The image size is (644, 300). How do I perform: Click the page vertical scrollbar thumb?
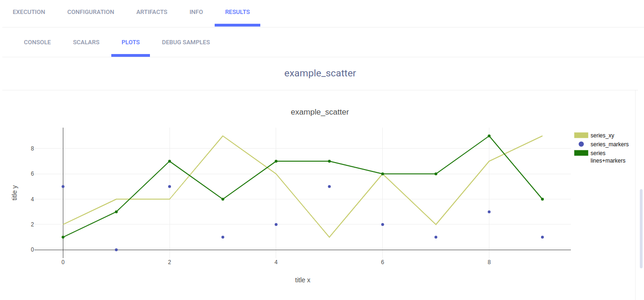click(642, 228)
